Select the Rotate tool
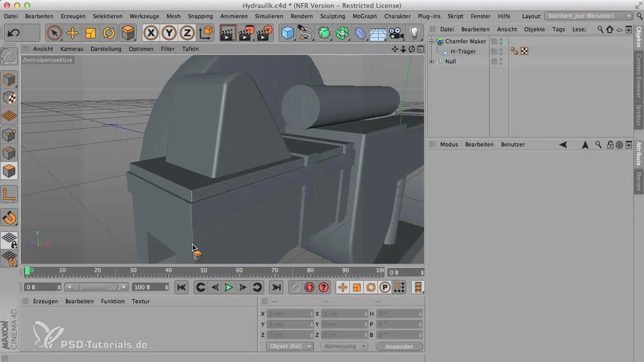Image resolution: width=644 pixels, height=362 pixels. pyautogui.click(x=109, y=33)
